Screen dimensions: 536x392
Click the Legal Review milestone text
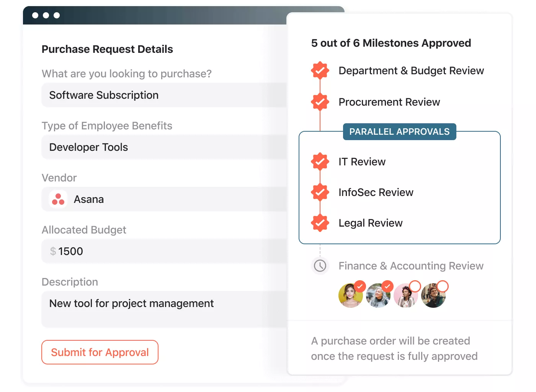(371, 223)
